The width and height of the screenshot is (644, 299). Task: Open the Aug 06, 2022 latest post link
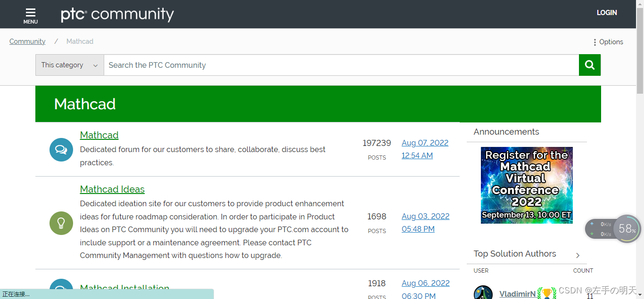click(425, 283)
